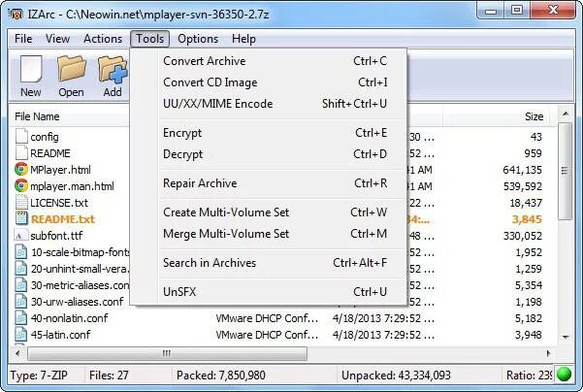Click the New archive toolbar icon
Image resolution: width=583 pixels, height=392 pixels.
(31, 69)
